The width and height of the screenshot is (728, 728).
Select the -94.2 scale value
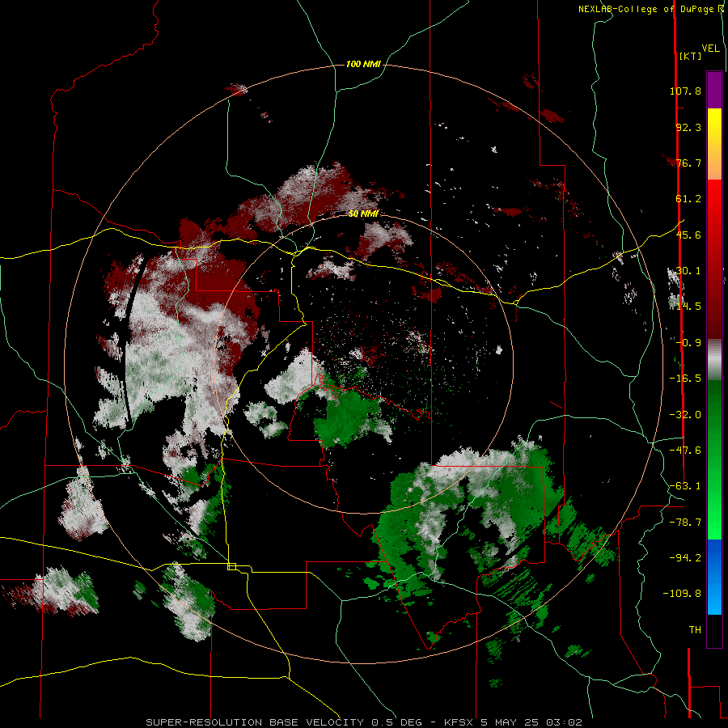(685, 558)
